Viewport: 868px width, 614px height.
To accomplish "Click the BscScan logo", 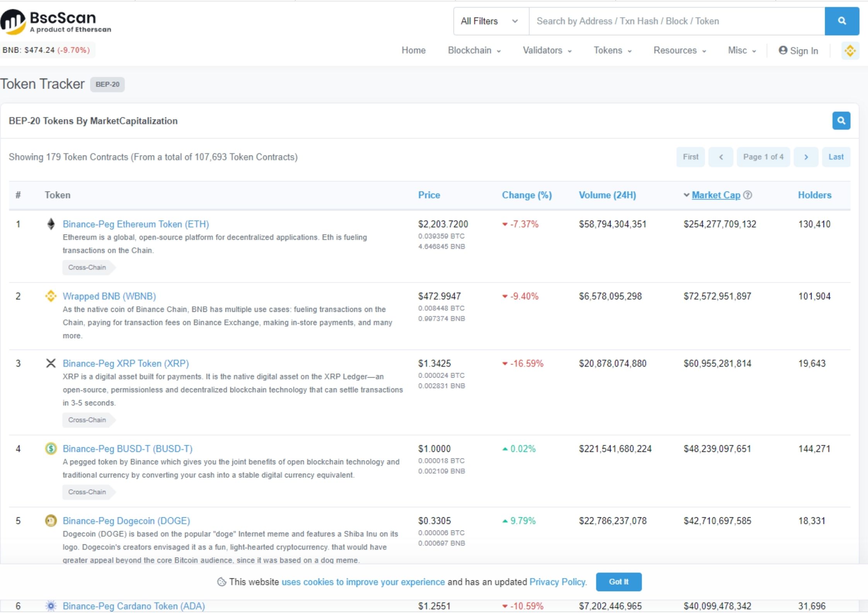I will coord(56,22).
